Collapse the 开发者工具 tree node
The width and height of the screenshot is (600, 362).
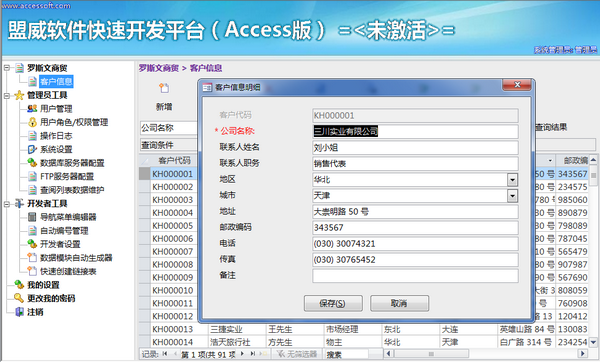pyautogui.click(x=7, y=204)
